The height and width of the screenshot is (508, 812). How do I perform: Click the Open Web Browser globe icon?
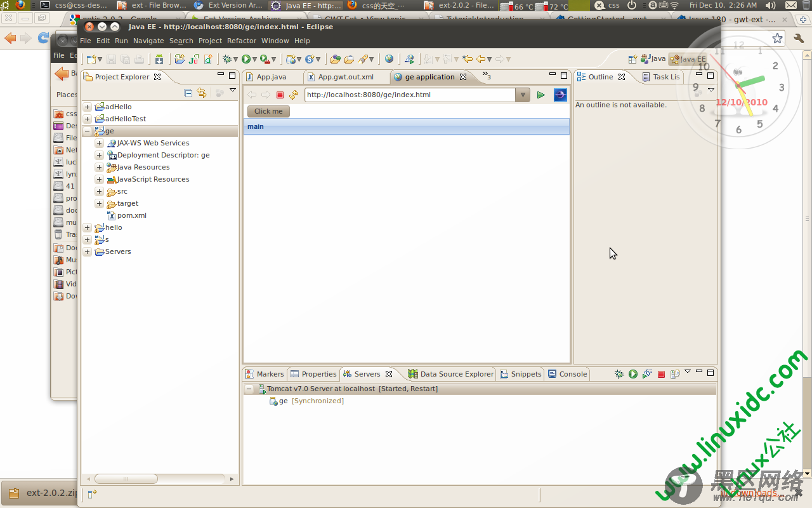pyautogui.click(x=389, y=59)
